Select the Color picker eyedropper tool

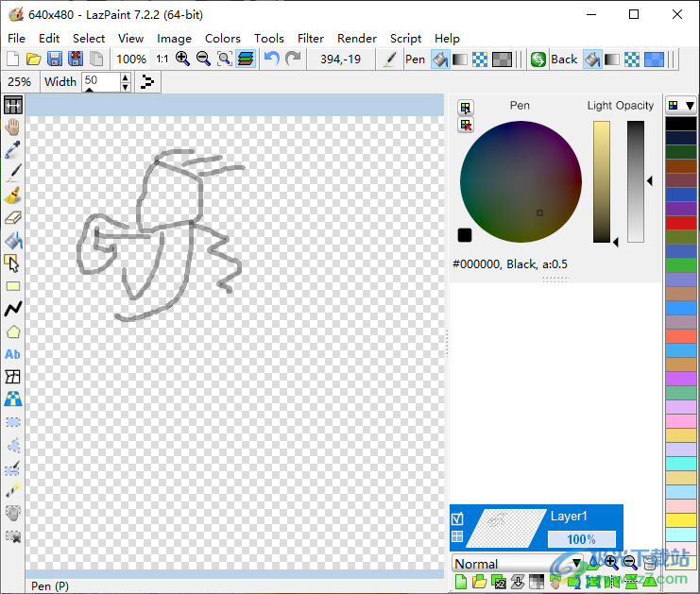13,150
